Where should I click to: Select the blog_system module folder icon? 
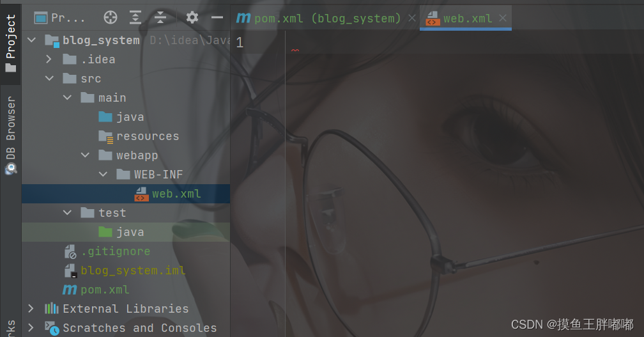(52, 41)
